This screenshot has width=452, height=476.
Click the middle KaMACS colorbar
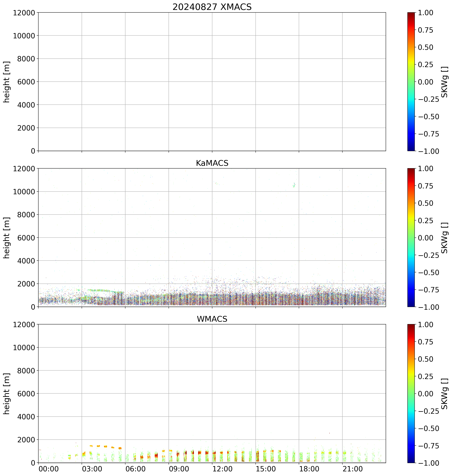[411, 238]
